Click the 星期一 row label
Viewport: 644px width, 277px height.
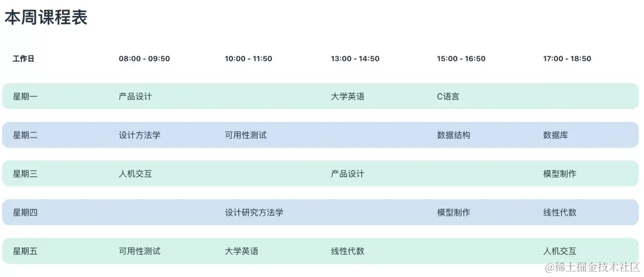25,96
